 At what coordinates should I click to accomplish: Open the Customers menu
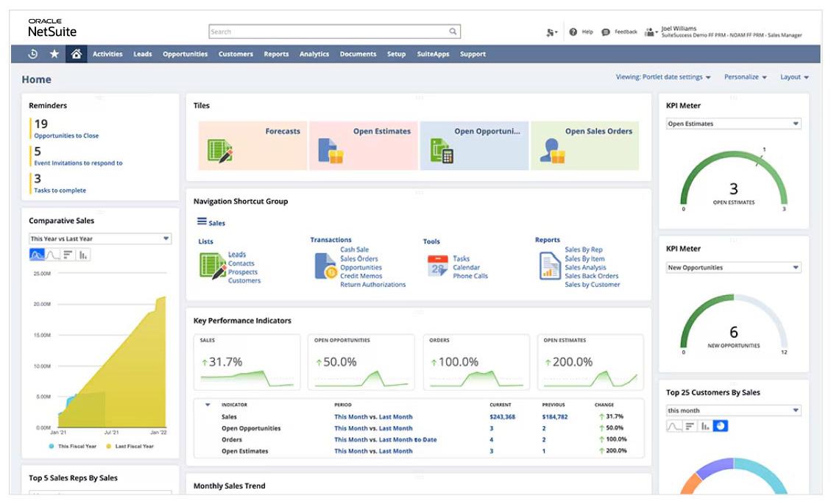tap(236, 54)
